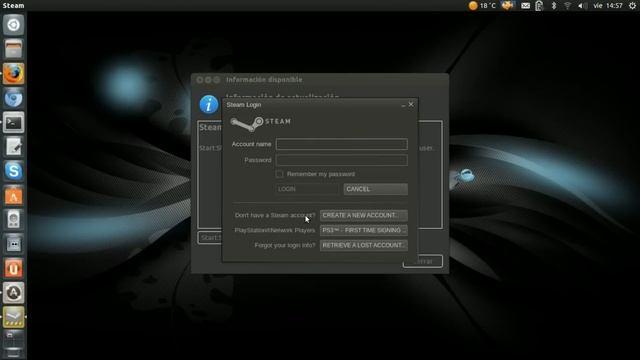
Task: Click PS3 FIRST TIME SIGNING button
Action: point(364,230)
